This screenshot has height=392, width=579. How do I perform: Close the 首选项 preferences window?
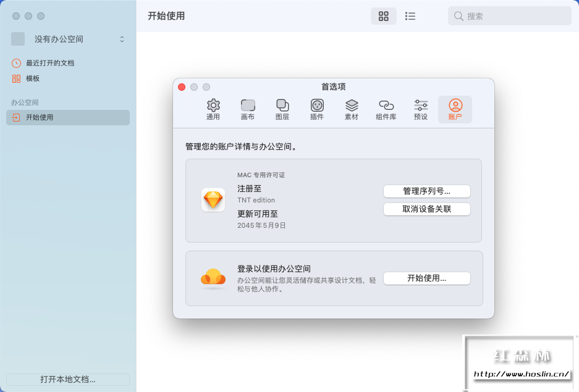[x=182, y=87]
